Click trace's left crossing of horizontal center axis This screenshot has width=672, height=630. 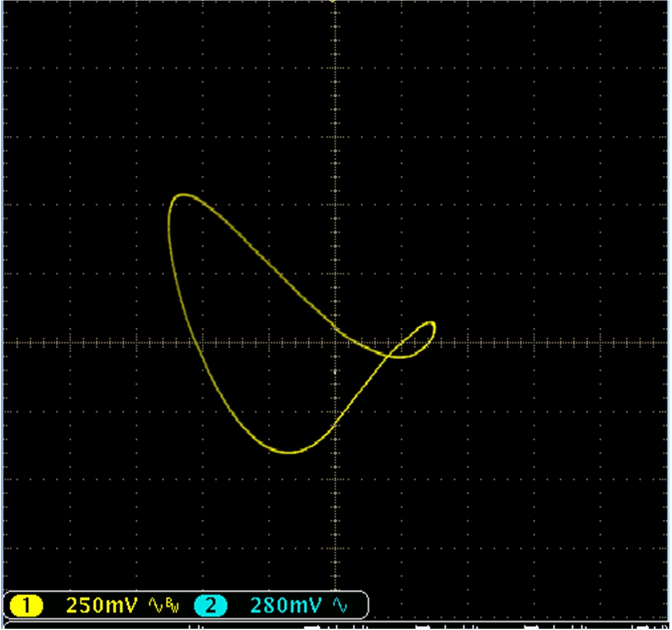click(x=196, y=341)
